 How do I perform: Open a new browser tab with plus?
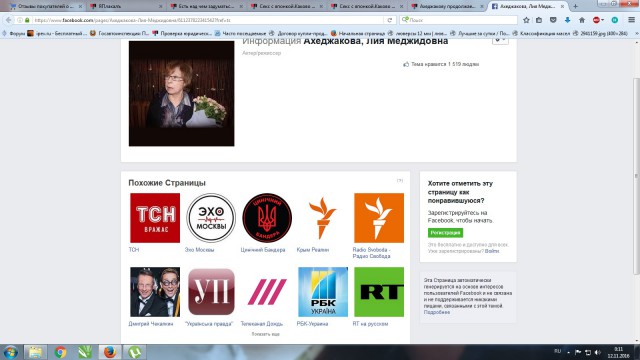click(x=575, y=7)
